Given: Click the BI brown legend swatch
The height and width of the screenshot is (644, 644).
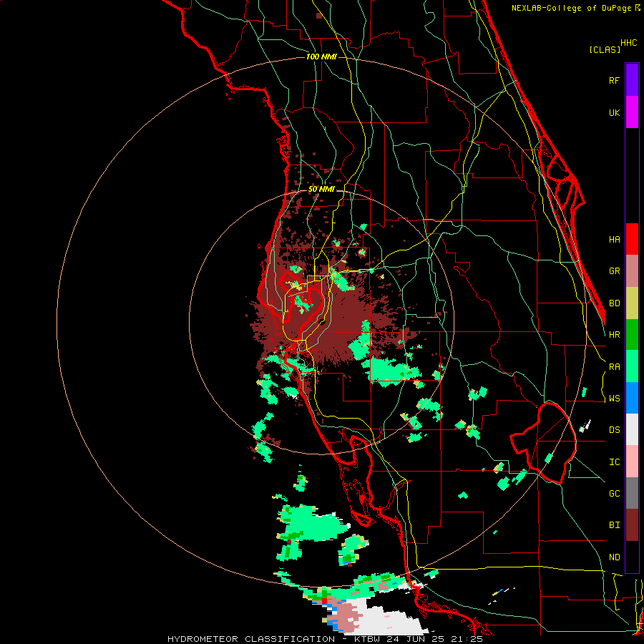Looking at the screenshot, I should (632, 525).
